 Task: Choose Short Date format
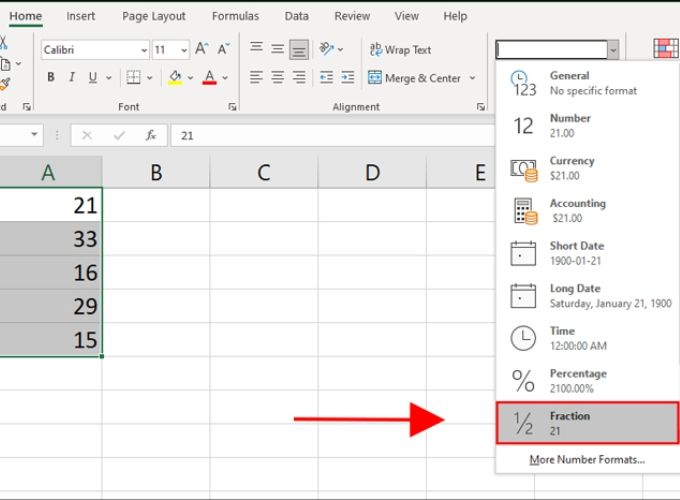tap(588, 253)
